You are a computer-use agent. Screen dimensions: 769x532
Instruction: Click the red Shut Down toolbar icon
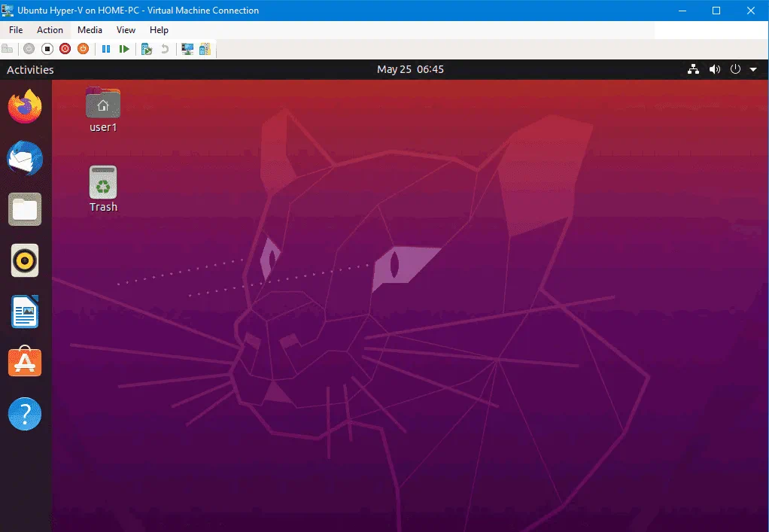65,49
